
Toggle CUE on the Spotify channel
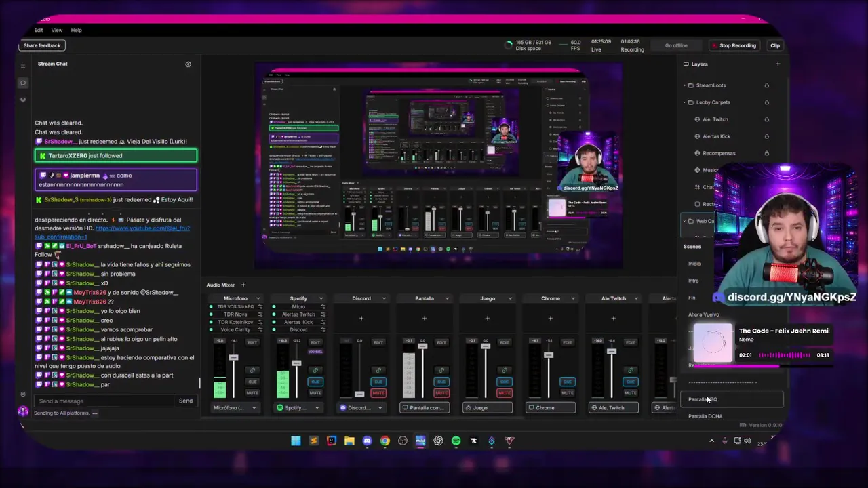315,382
